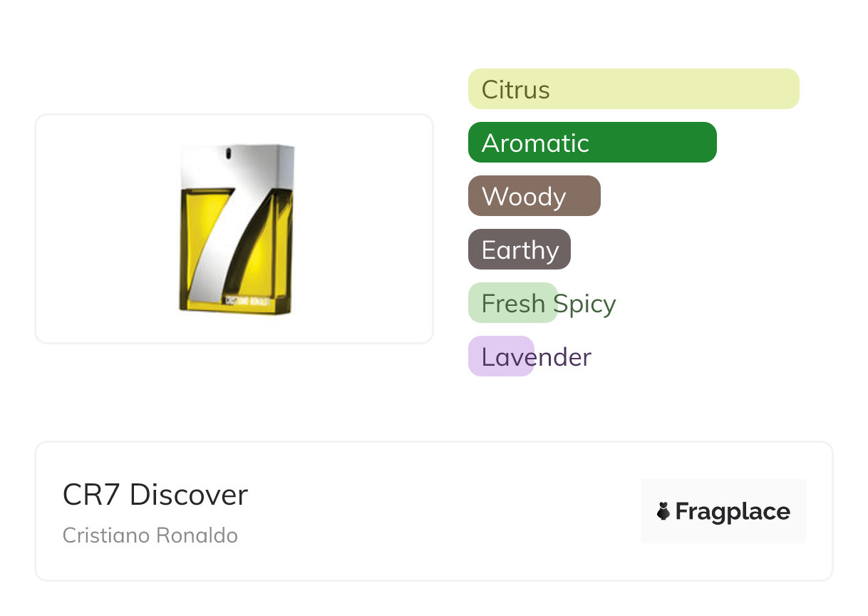Viewport: 868px width, 616px height.
Task: Pick the dark gray Earthy accord bar
Action: tap(519, 250)
